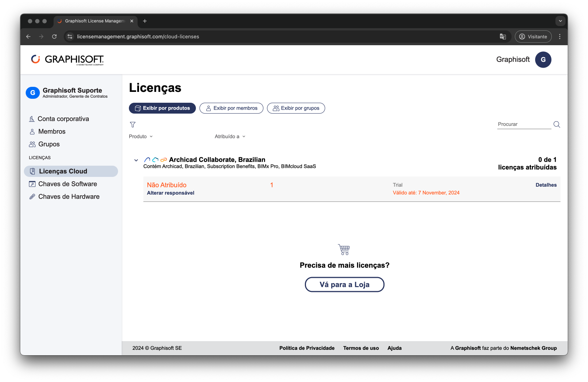Open Detalhes of the trial license
Screen dimensions: 588x382
546,185
